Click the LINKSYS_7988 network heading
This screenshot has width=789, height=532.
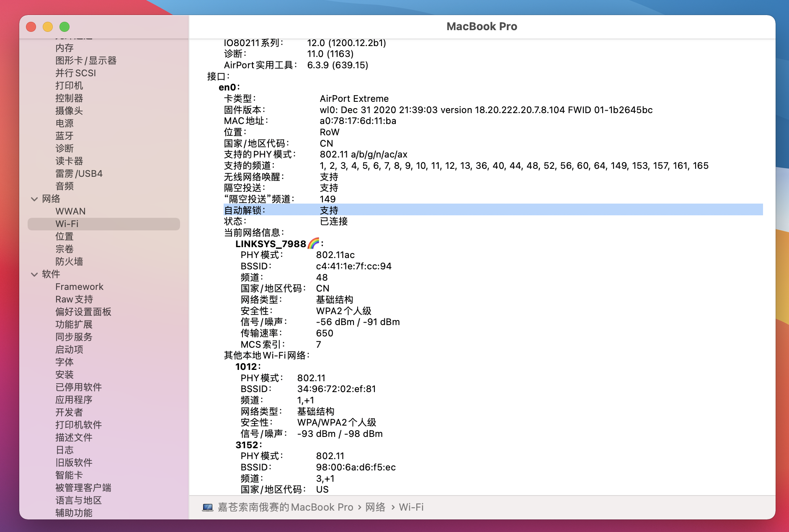coord(271,244)
